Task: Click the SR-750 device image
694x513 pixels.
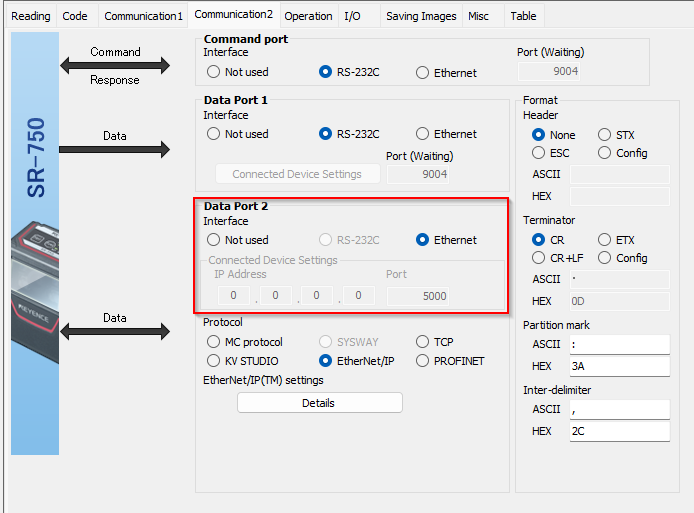Action: click(x=35, y=243)
